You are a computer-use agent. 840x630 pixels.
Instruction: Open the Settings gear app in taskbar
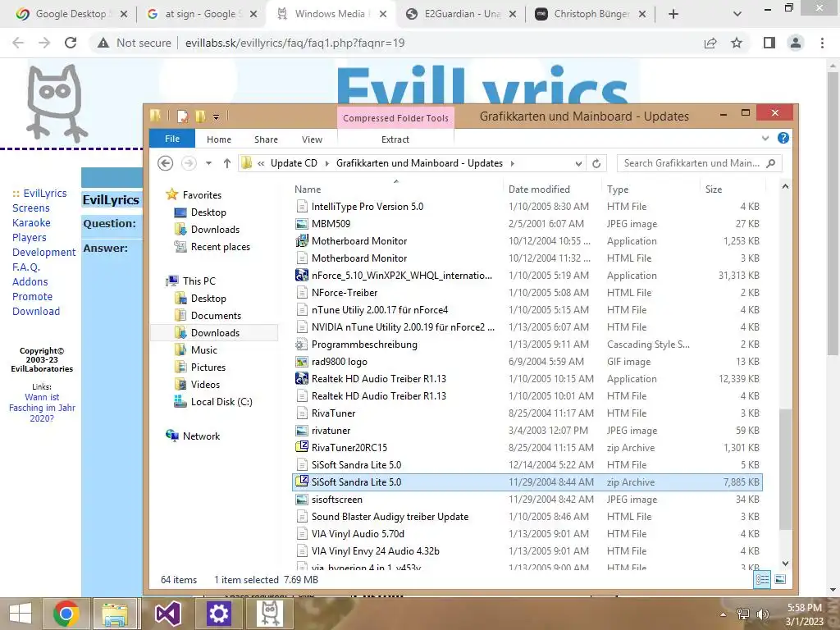[x=218, y=614]
